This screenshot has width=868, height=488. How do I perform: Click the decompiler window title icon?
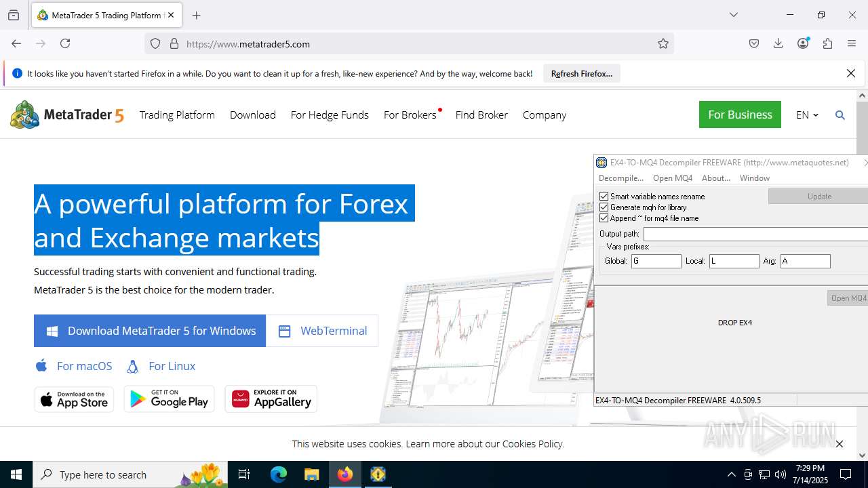tap(601, 163)
